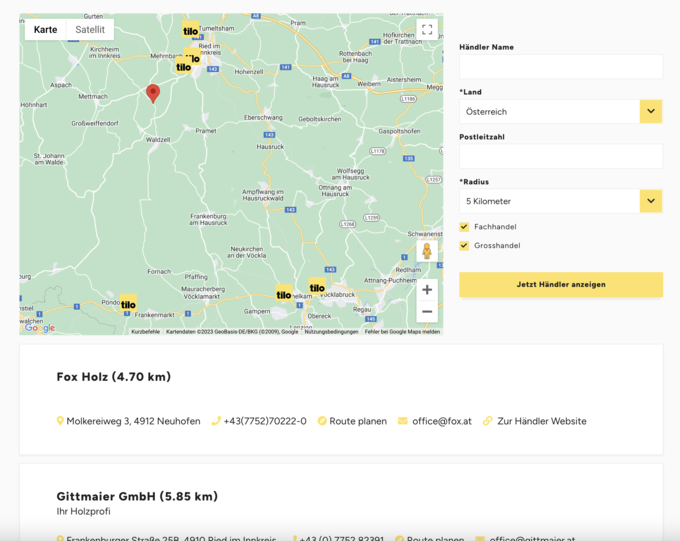Click Route planen for Fox Holz
680x541 pixels.
pos(358,421)
